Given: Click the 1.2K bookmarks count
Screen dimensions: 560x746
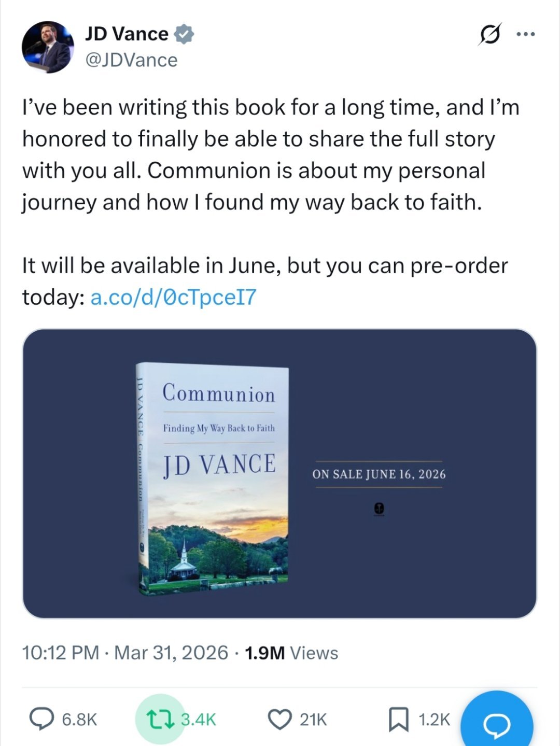Looking at the screenshot, I should coord(434,720).
